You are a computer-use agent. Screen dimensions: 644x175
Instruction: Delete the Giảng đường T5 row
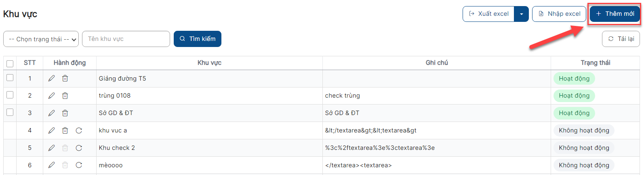click(65, 79)
